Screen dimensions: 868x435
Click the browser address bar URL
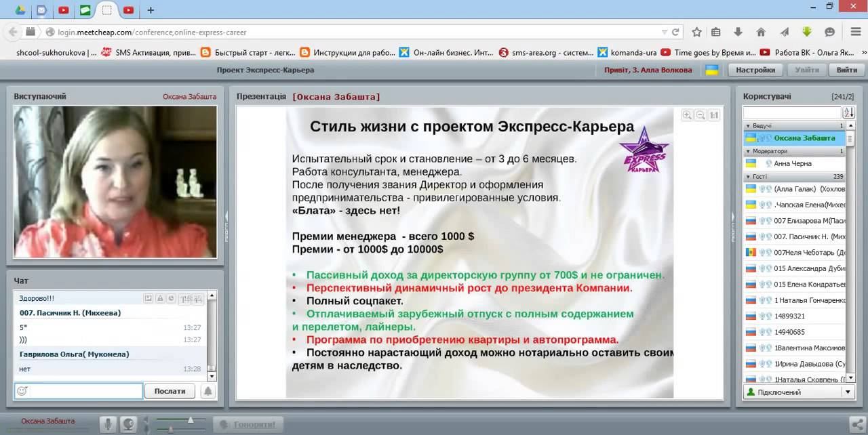(x=152, y=32)
